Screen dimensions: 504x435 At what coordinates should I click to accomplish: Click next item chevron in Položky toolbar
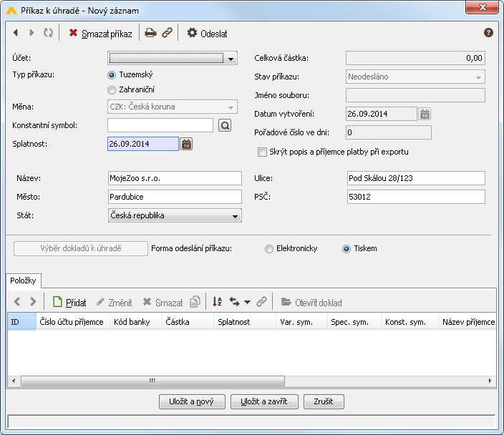tap(33, 302)
